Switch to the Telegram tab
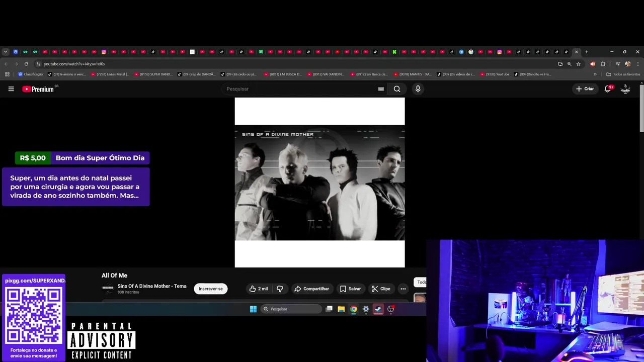The width and height of the screenshot is (644, 362). click(x=461, y=52)
